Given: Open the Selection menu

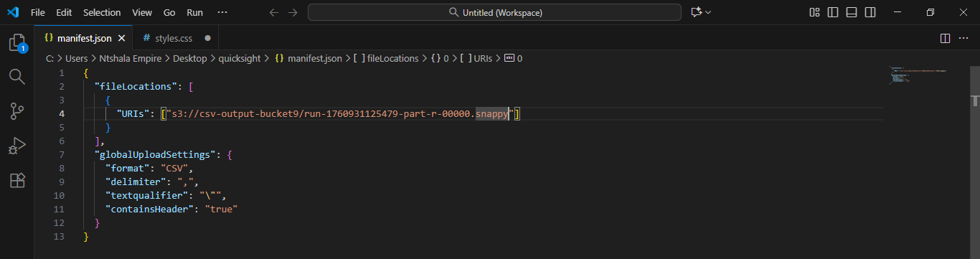Looking at the screenshot, I should point(102,12).
